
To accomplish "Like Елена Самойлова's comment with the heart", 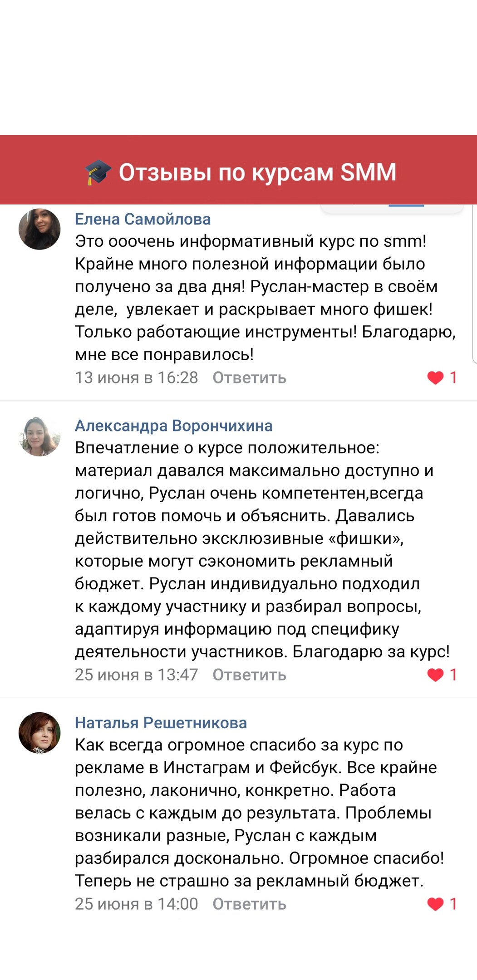I will [x=435, y=377].
